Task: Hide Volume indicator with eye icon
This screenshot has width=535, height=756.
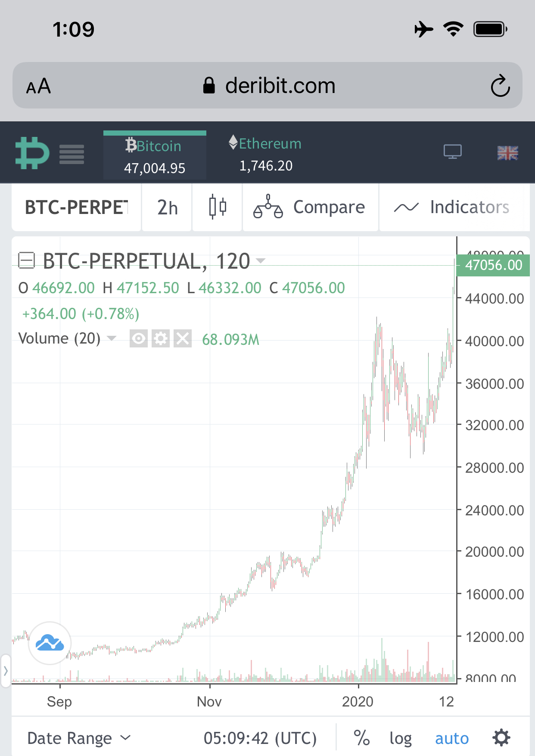Action: click(139, 339)
